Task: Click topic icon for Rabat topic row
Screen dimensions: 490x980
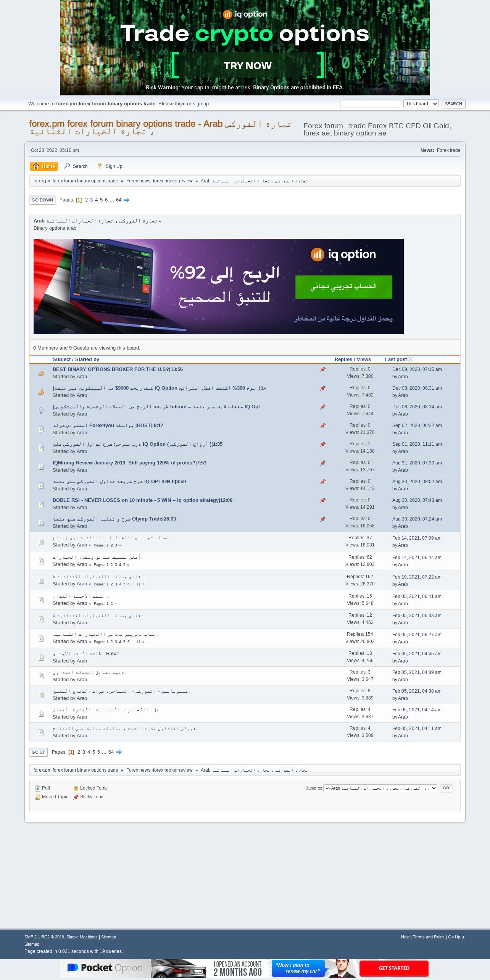Action: pyautogui.click(x=41, y=658)
